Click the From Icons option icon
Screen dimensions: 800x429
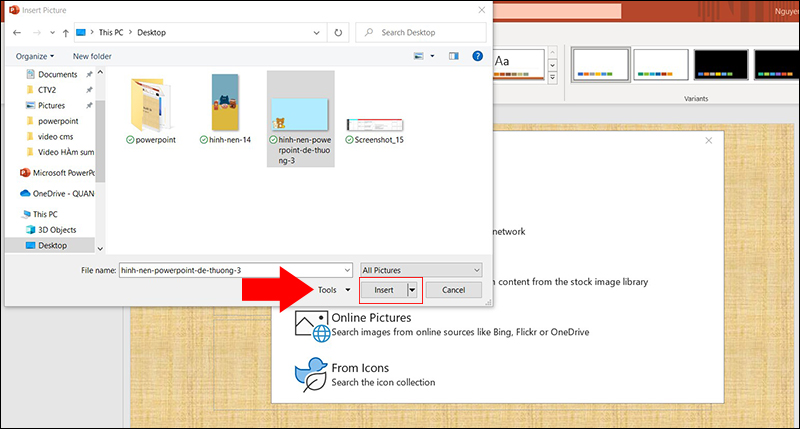[311, 373]
